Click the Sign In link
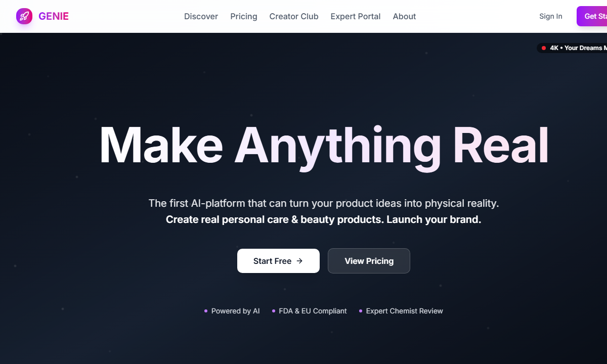 550,16
